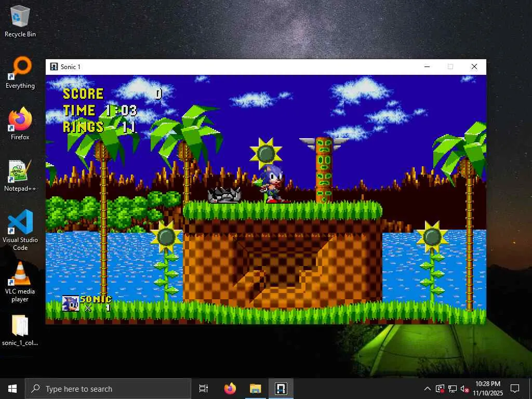Image resolution: width=532 pixels, height=399 pixels.
Task: Open network status tray icon
Action: [453, 389]
